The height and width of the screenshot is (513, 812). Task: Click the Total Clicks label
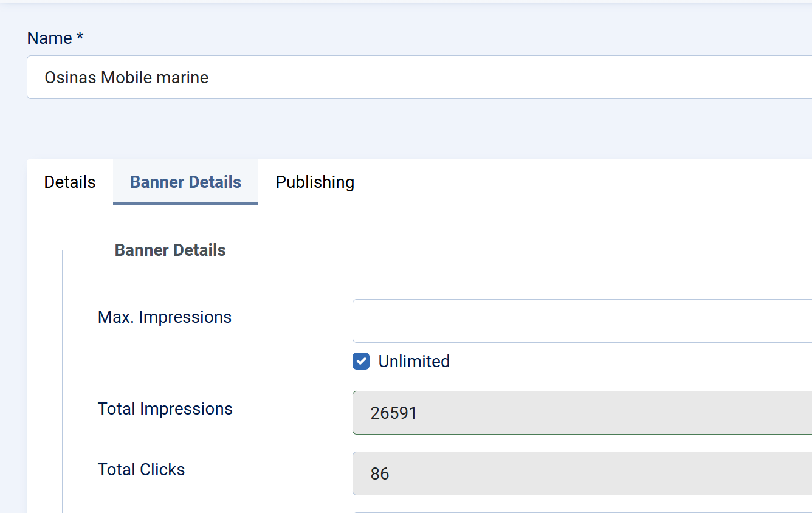[x=142, y=470]
